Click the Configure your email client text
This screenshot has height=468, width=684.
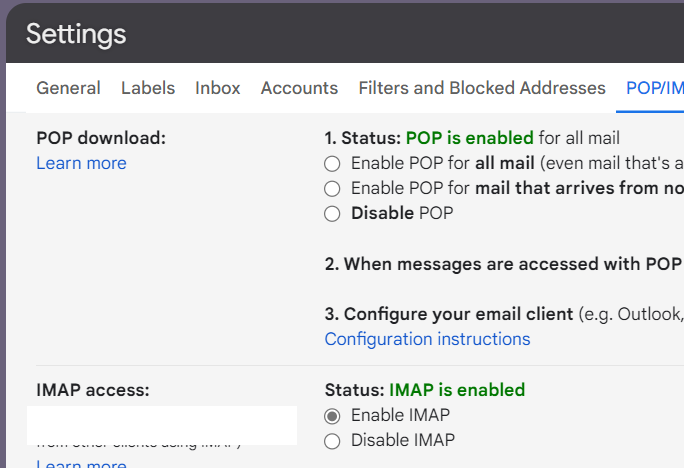click(x=458, y=314)
